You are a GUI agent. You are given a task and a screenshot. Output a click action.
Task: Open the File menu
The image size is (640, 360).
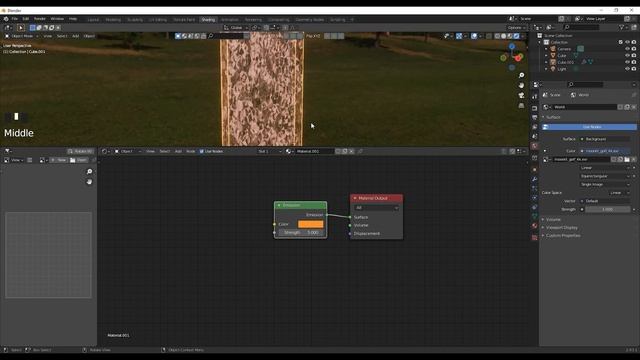[x=15, y=19]
